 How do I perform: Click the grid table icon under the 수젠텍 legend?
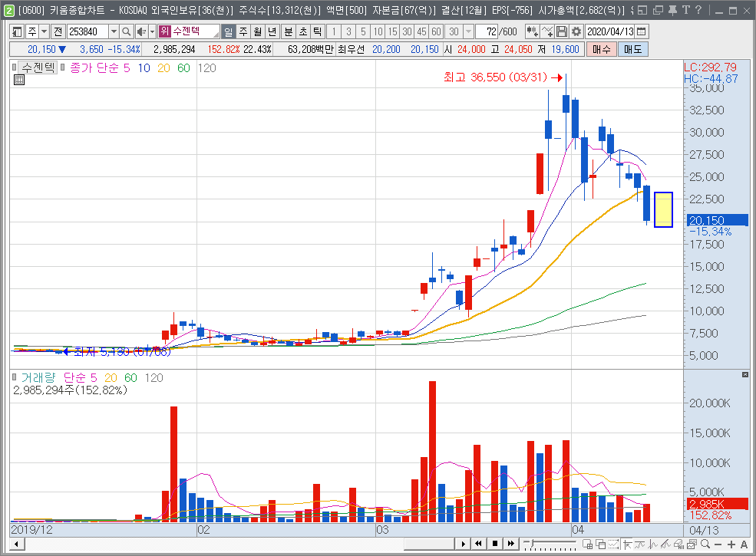point(18,80)
